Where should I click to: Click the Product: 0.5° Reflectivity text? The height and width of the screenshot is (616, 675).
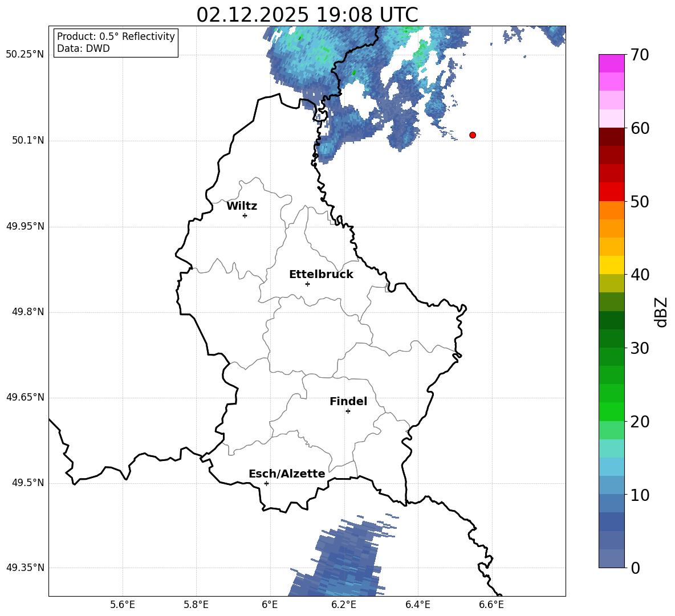[x=116, y=36]
